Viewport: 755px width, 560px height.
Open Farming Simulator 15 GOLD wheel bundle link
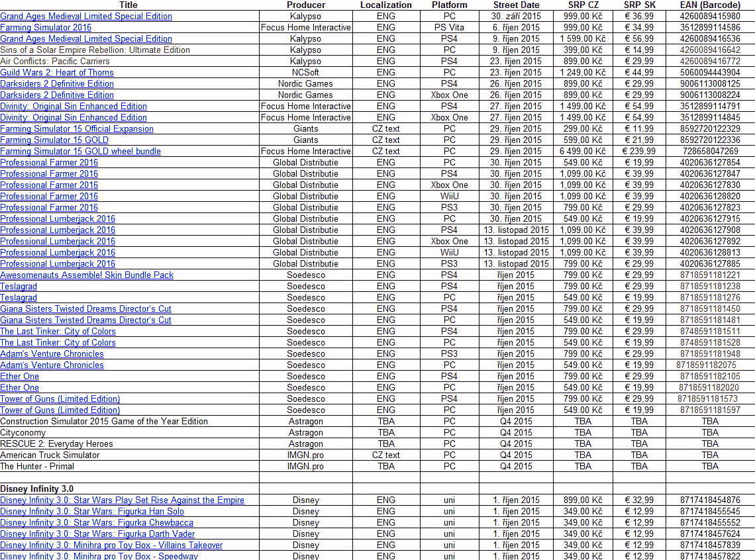(80, 152)
